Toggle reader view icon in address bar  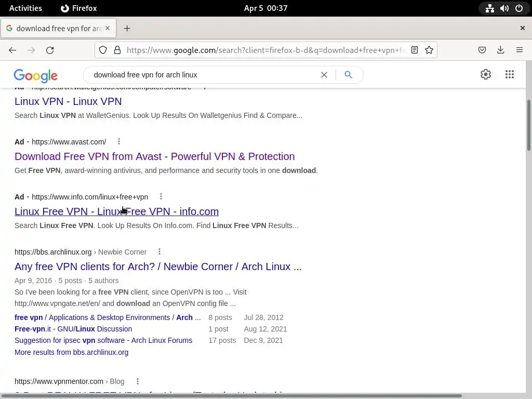click(414, 50)
